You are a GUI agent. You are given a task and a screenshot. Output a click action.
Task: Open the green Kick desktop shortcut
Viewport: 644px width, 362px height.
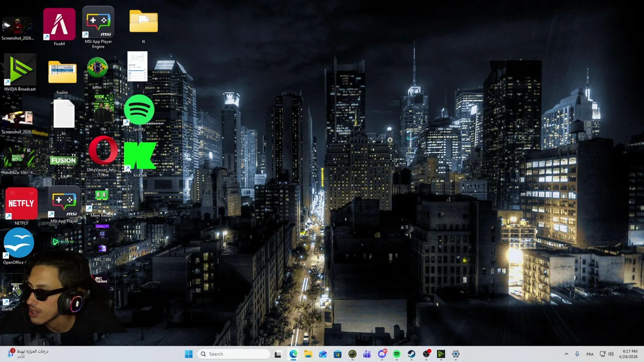140,159
